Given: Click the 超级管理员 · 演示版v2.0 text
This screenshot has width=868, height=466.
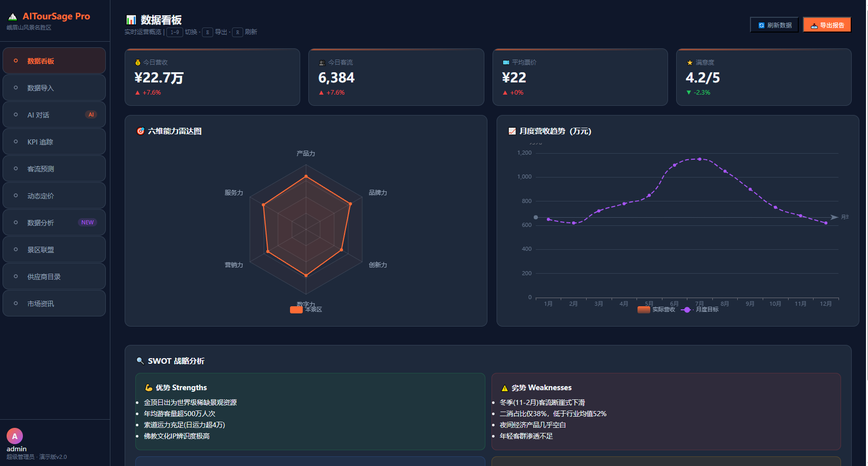Looking at the screenshot, I should tap(37, 457).
